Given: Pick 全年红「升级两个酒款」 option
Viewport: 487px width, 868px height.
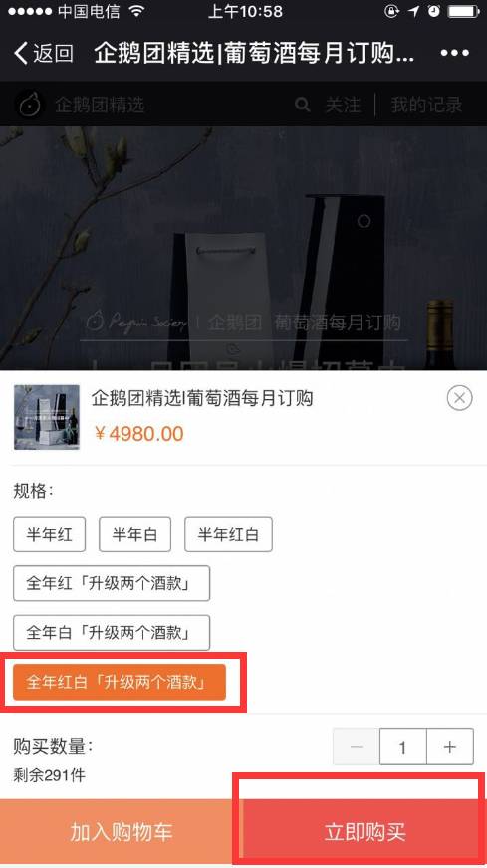Looking at the screenshot, I should [112, 583].
